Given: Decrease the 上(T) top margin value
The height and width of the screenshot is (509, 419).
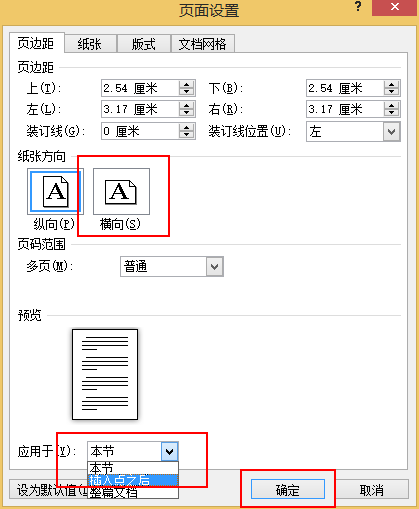Looking at the screenshot, I should coord(187,92).
